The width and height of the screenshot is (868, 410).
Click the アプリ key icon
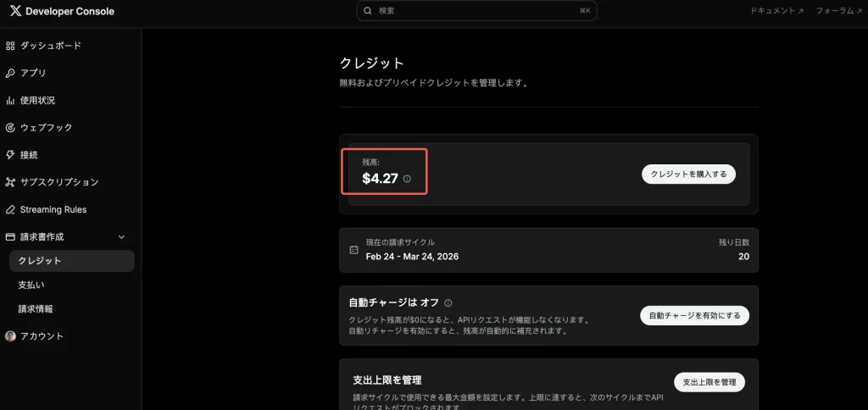click(10, 73)
